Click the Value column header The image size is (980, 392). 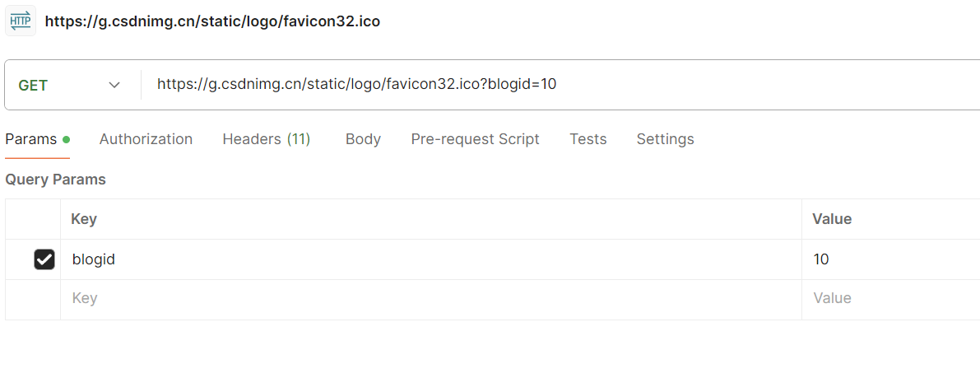click(x=831, y=219)
